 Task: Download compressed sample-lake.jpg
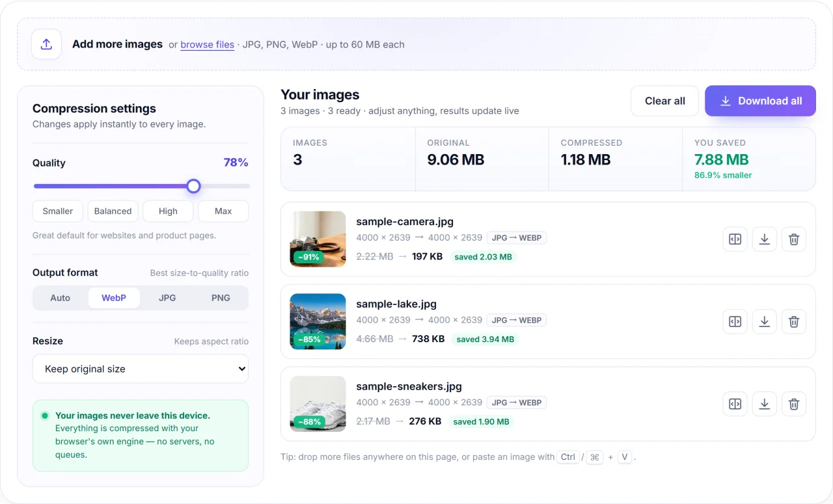[x=765, y=321]
